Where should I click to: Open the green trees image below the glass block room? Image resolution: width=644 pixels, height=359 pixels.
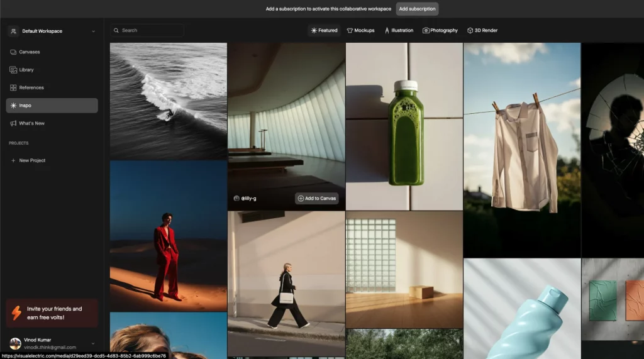click(x=404, y=344)
